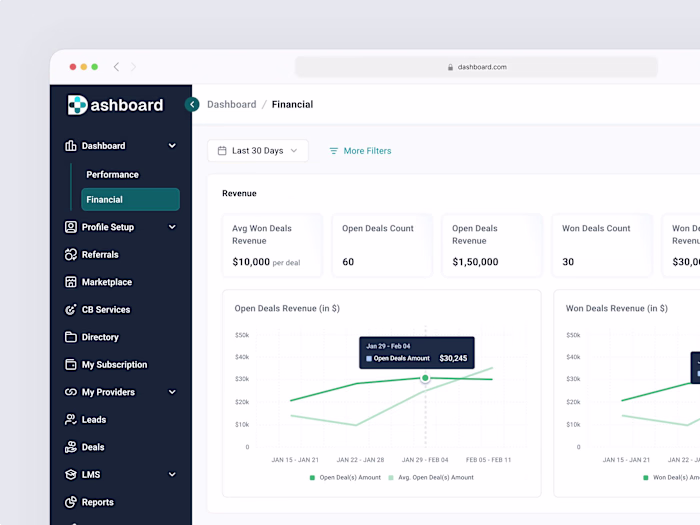Click the Open Deals Count card
This screenshot has height=525, width=700.
382,246
